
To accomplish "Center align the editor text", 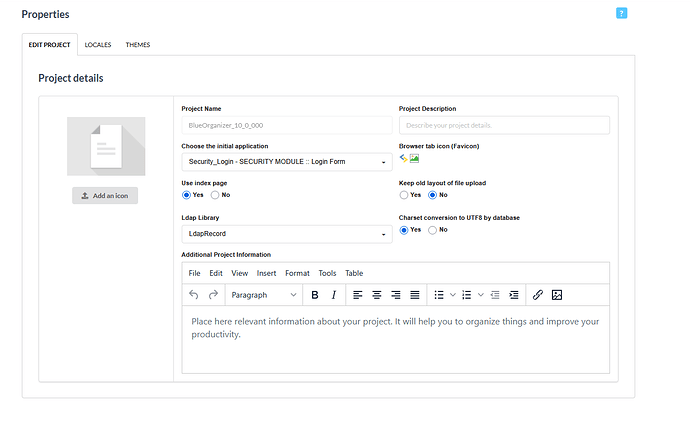I will [376, 295].
